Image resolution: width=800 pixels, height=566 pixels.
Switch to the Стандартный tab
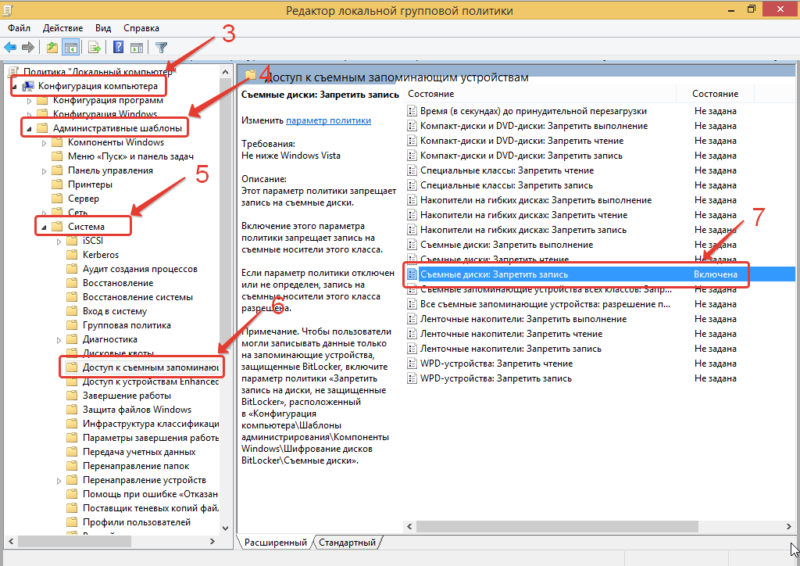(348, 542)
